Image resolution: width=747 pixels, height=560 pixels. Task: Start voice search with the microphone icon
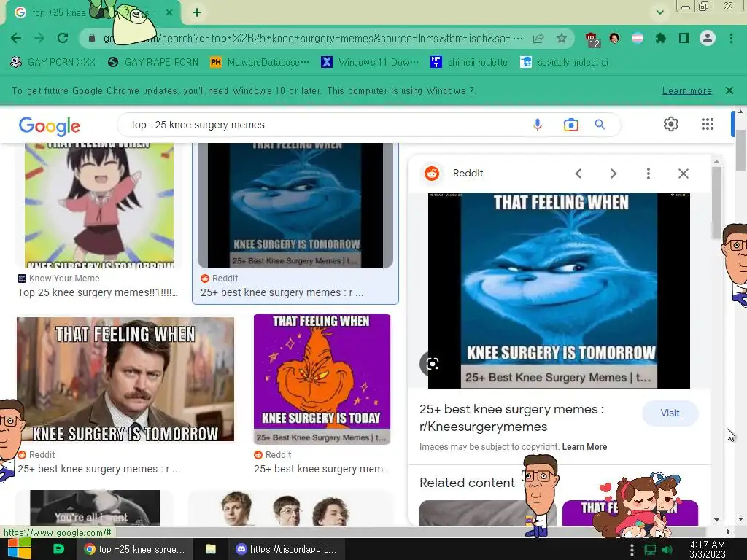[538, 125]
